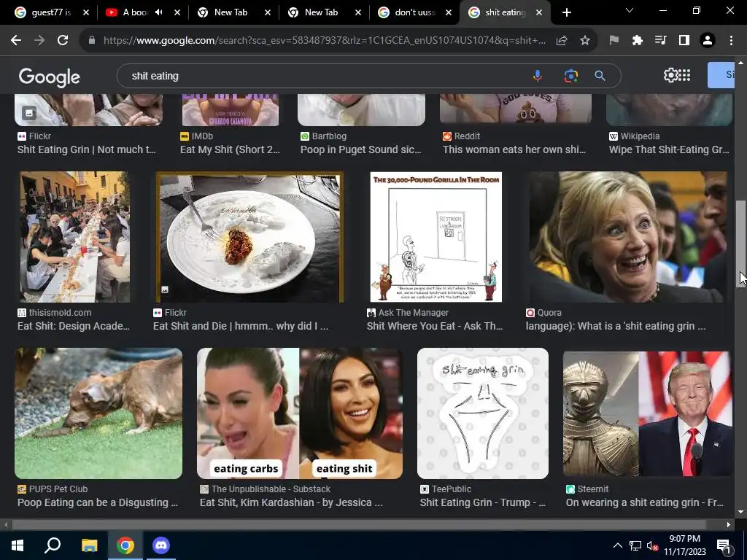
Task: Open media controls in toolbar
Action: (x=660, y=41)
